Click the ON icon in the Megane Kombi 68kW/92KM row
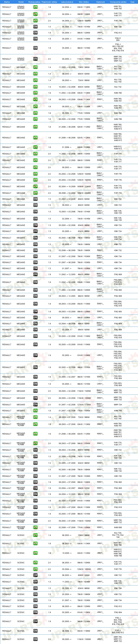 coord(35,488)
